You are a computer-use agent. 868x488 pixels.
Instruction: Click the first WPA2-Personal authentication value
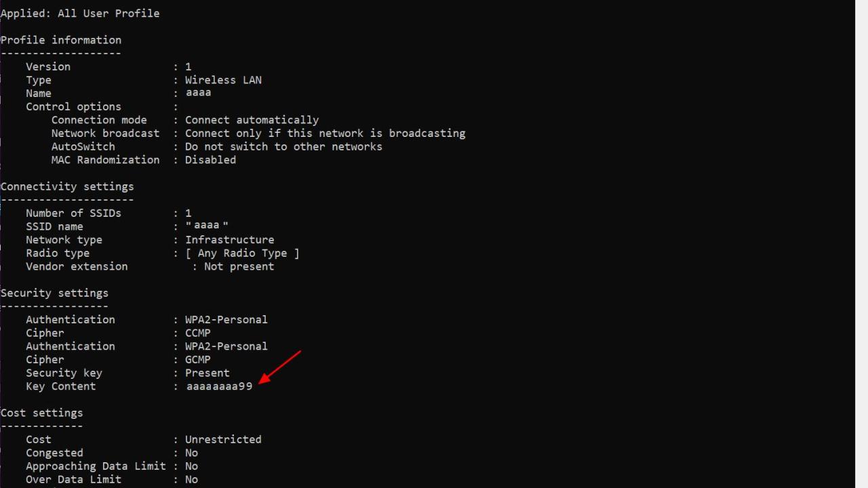pyautogui.click(x=226, y=319)
